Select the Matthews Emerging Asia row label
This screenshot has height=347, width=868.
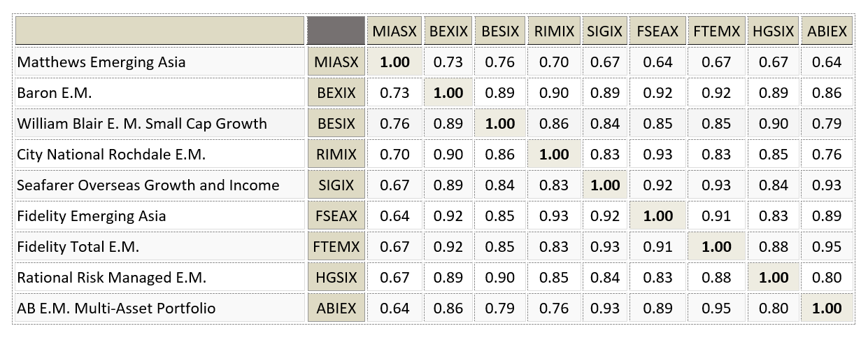tap(101, 62)
